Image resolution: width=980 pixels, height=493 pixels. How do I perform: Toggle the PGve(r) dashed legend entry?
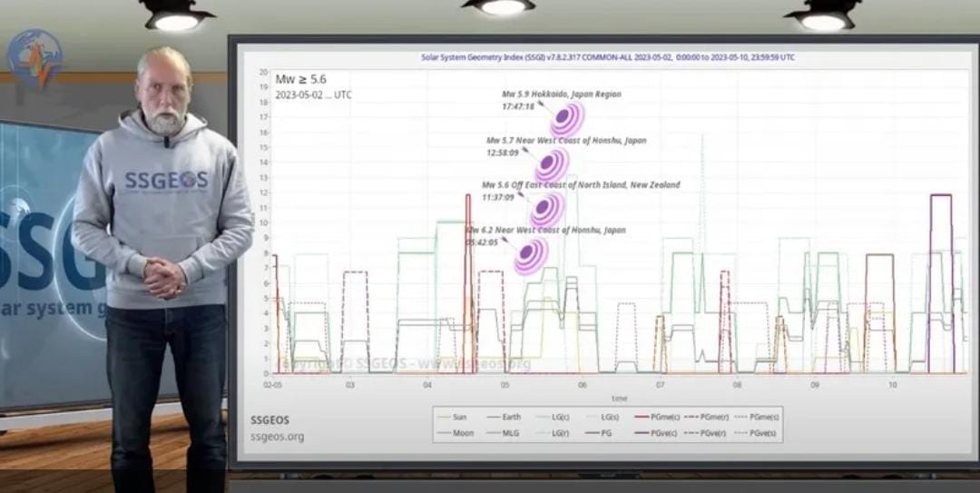click(x=706, y=433)
